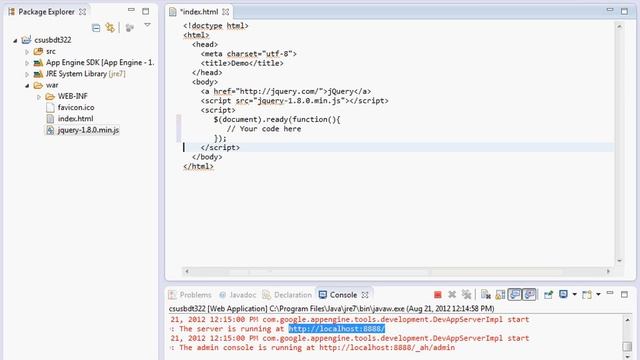Click the editor horizontal scrollbar right arrow

pos(608,271)
